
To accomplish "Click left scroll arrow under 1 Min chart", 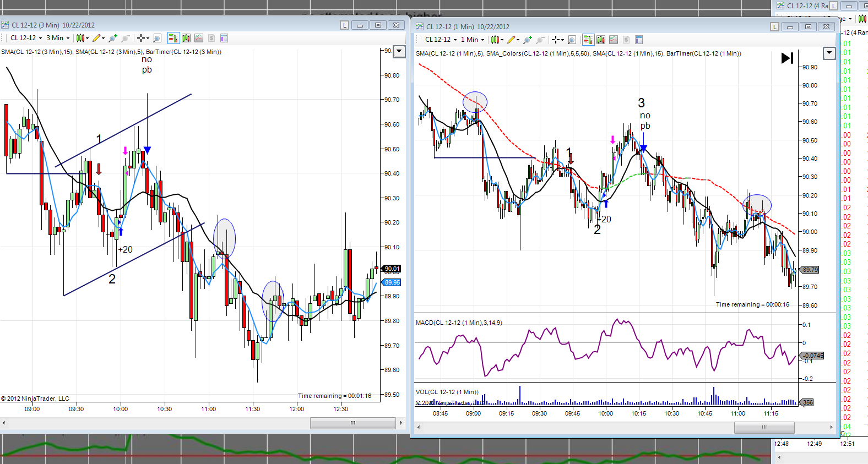I will pos(419,427).
